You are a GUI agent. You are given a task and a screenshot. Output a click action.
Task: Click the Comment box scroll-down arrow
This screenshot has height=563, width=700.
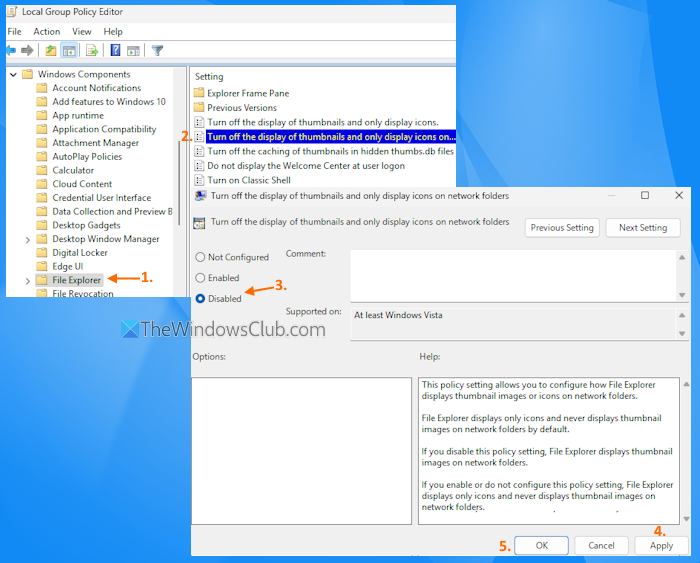coord(682,295)
